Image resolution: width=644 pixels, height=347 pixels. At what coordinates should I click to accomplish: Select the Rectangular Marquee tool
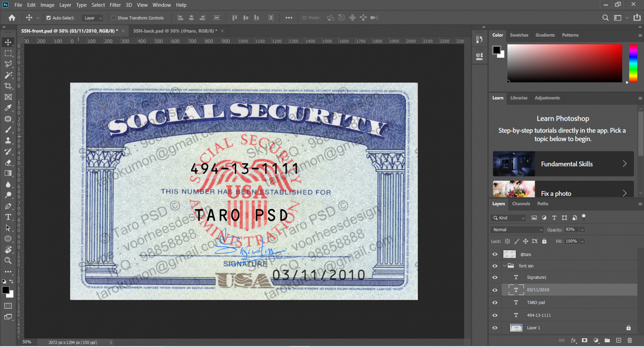tap(8, 53)
